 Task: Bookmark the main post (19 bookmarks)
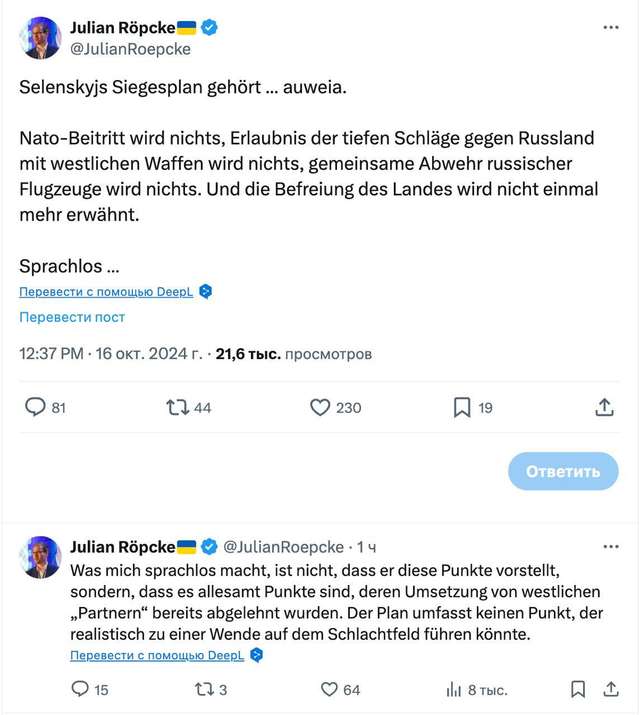point(462,407)
